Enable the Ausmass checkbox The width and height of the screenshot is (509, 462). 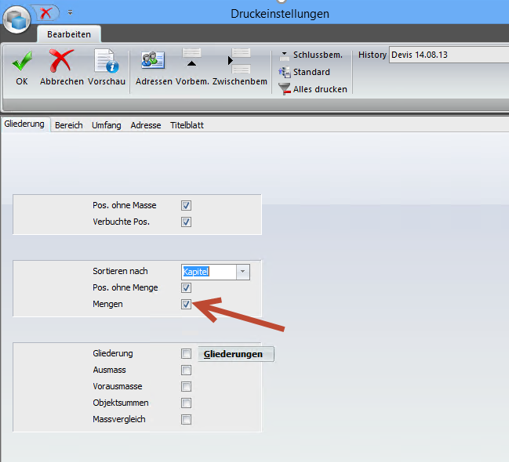coord(186,370)
